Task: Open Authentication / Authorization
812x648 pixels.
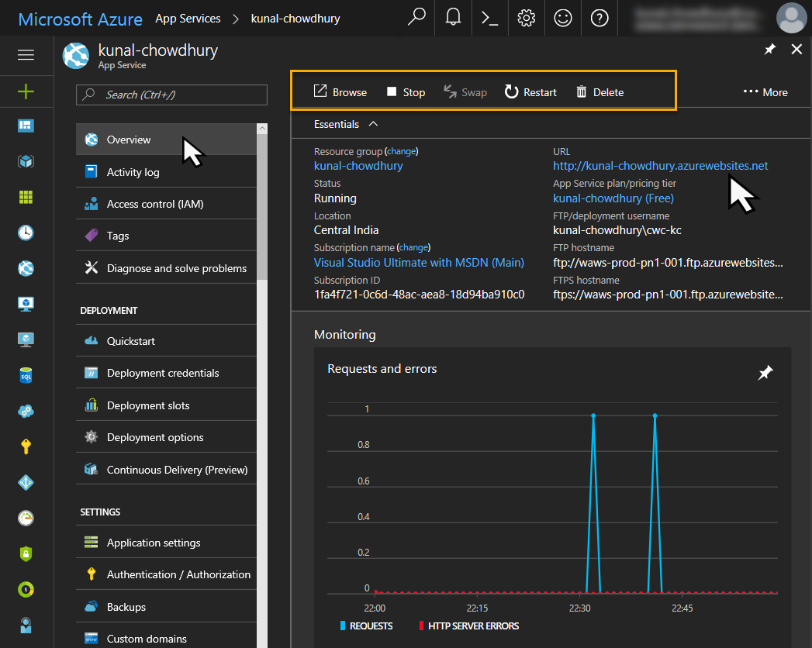Action: (166, 574)
